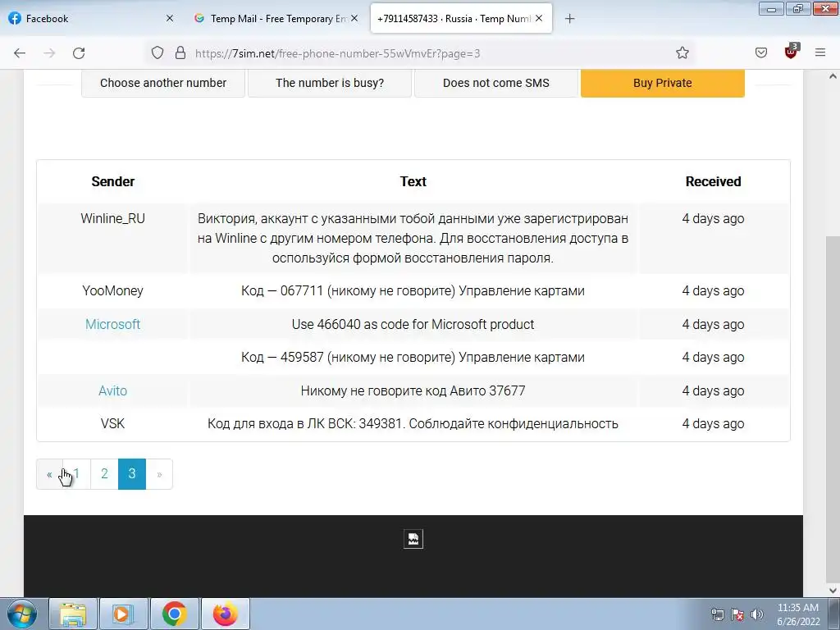Click the broken image icon in footer
Viewport: 840px width, 630px height.
(x=413, y=539)
